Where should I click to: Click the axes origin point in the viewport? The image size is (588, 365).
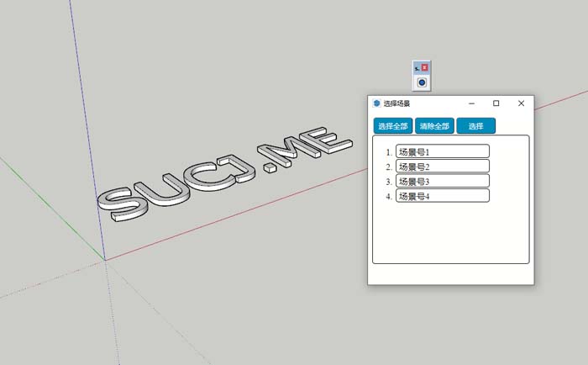click(x=105, y=260)
